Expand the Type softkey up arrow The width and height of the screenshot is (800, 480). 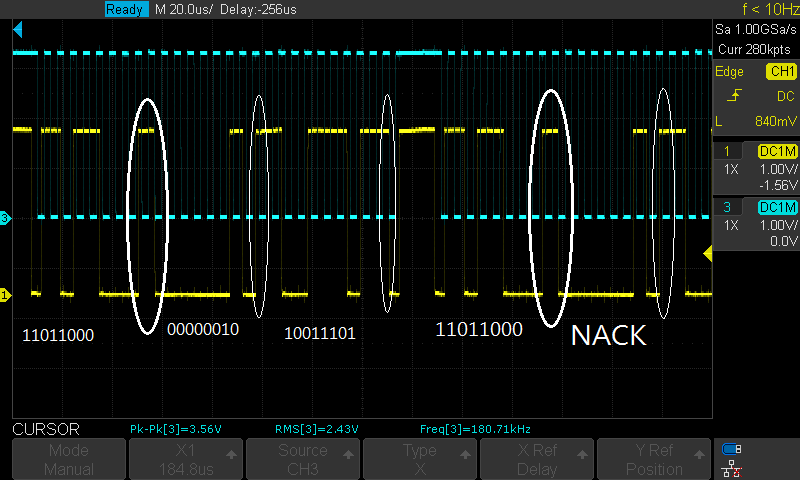pyautogui.click(x=465, y=454)
